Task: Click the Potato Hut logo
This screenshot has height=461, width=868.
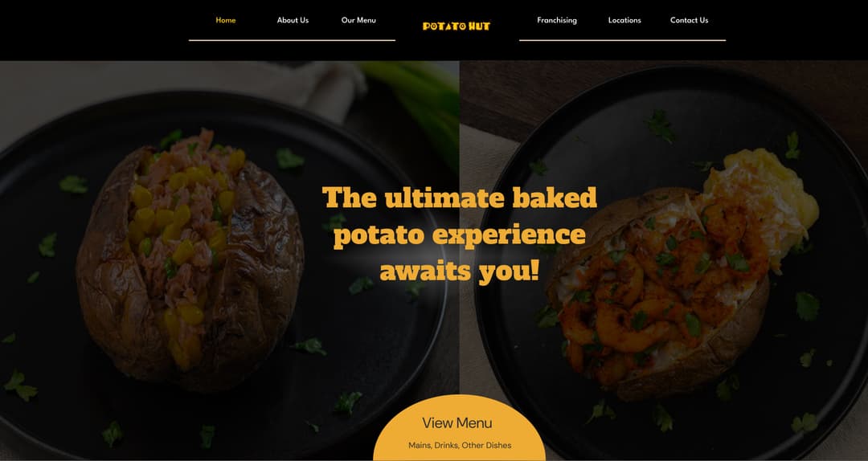Action: [457, 26]
